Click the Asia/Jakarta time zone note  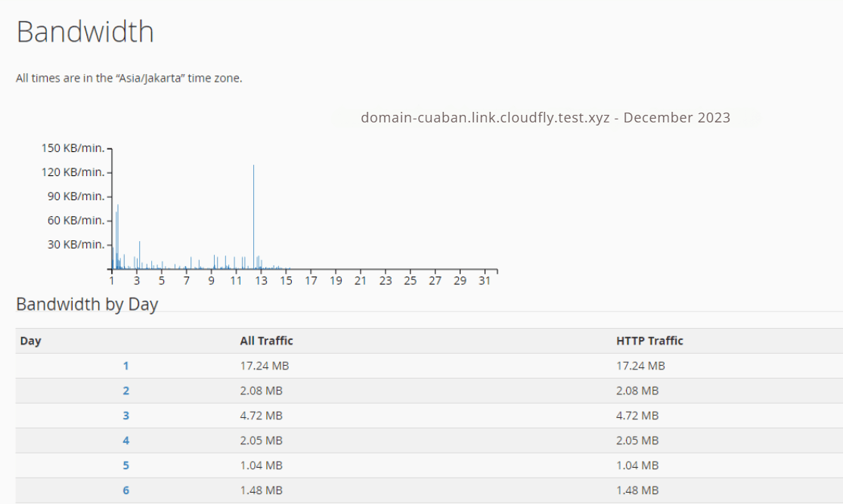coord(129,78)
